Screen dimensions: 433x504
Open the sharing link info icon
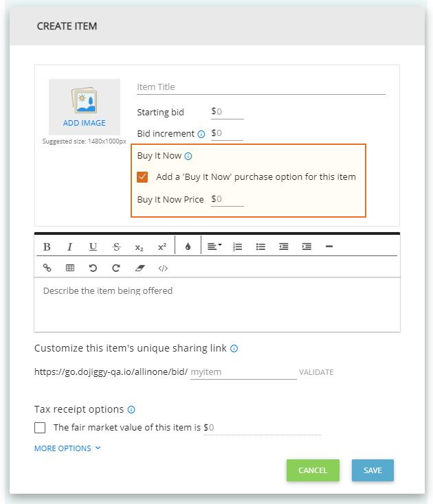click(234, 348)
